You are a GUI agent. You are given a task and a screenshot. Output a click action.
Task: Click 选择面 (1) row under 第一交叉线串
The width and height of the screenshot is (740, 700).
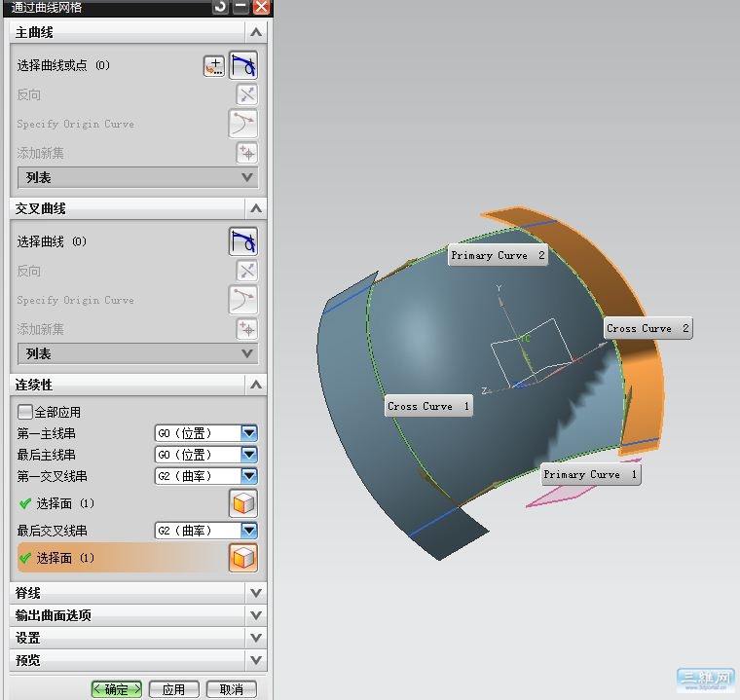(x=138, y=503)
